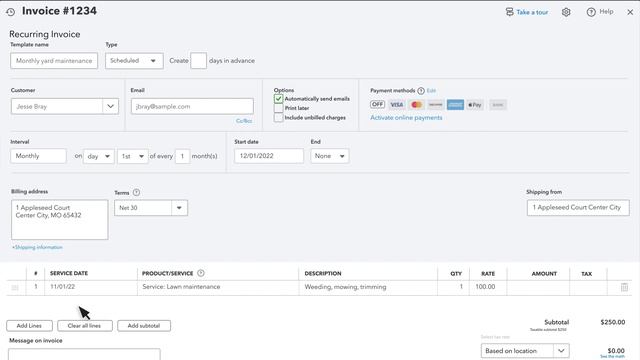
Task: Click the AMOUNT column header
Action: coord(544,274)
